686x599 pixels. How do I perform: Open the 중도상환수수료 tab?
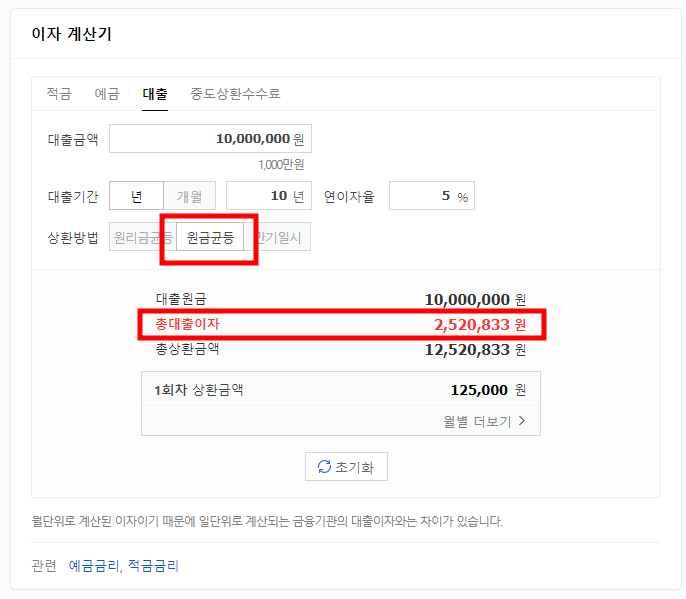point(235,94)
